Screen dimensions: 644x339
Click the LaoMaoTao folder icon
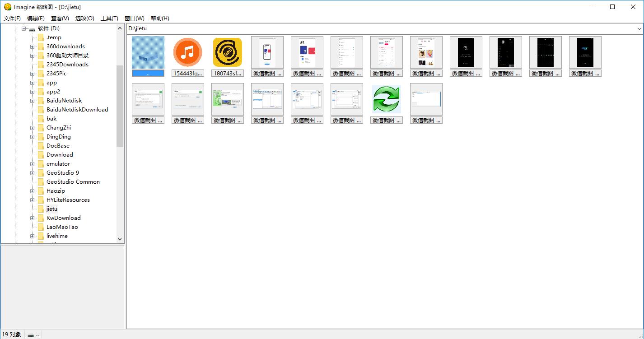[x=41, y=227]
